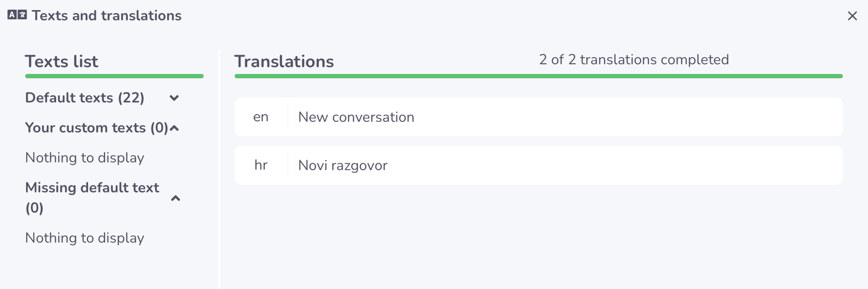Select the Texts list heading
The height and width of the screenshot is (289, 868).
pyautogui.click(x=61, y=61)
